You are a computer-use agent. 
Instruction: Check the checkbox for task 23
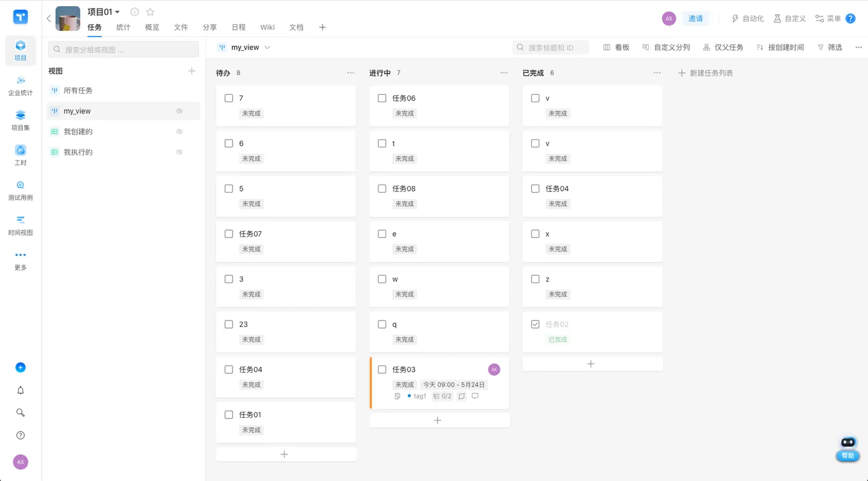tap(229, 324)
